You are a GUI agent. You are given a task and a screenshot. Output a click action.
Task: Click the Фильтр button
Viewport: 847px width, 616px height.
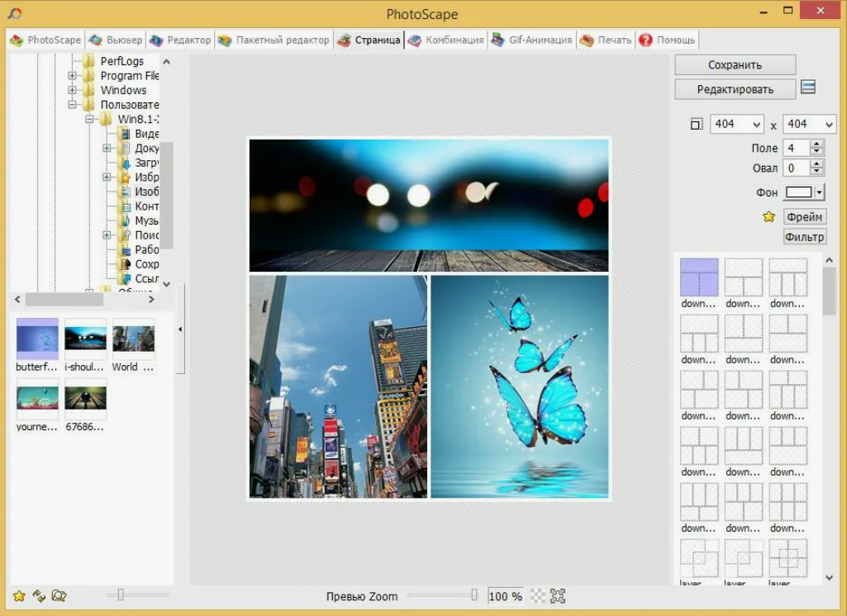pos(804,237)
